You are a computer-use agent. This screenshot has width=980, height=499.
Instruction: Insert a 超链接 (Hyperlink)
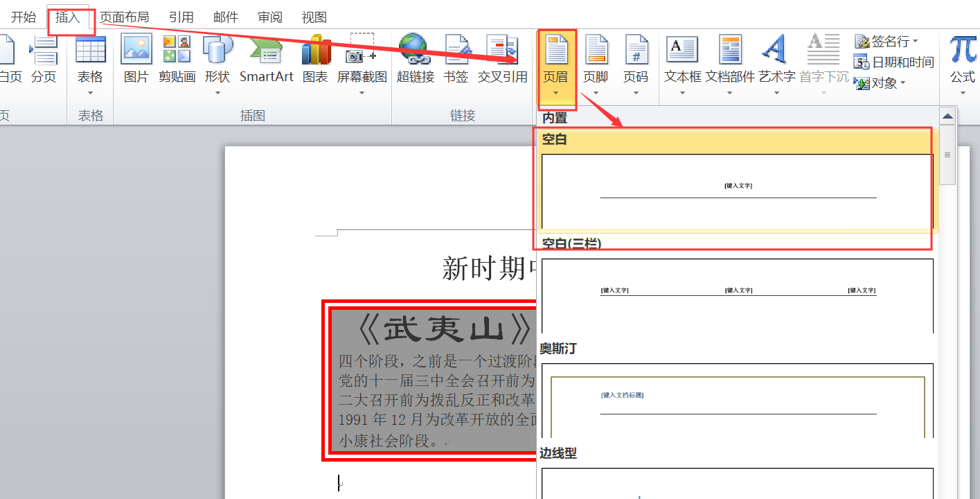pos(416,60)
